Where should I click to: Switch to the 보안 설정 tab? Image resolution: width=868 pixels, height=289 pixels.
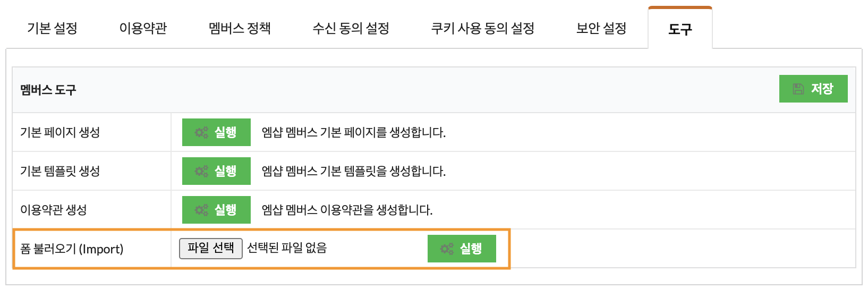pos(601,28)
